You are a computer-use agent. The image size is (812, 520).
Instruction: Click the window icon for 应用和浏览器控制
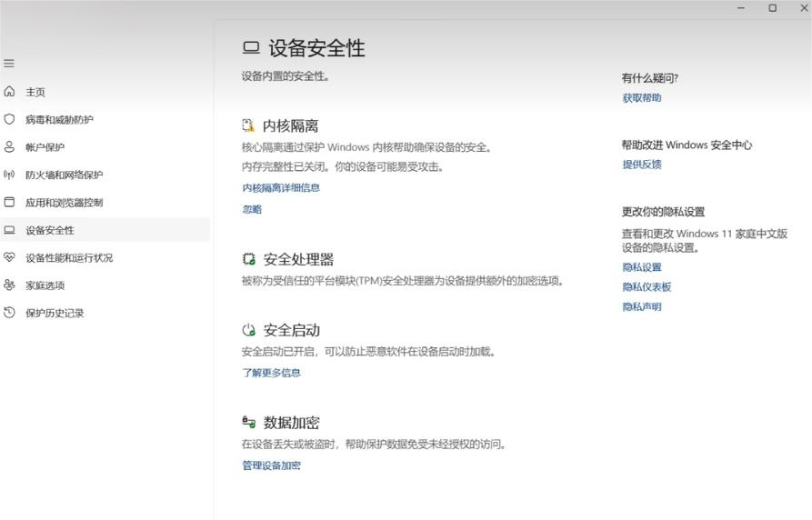[9, 202]
